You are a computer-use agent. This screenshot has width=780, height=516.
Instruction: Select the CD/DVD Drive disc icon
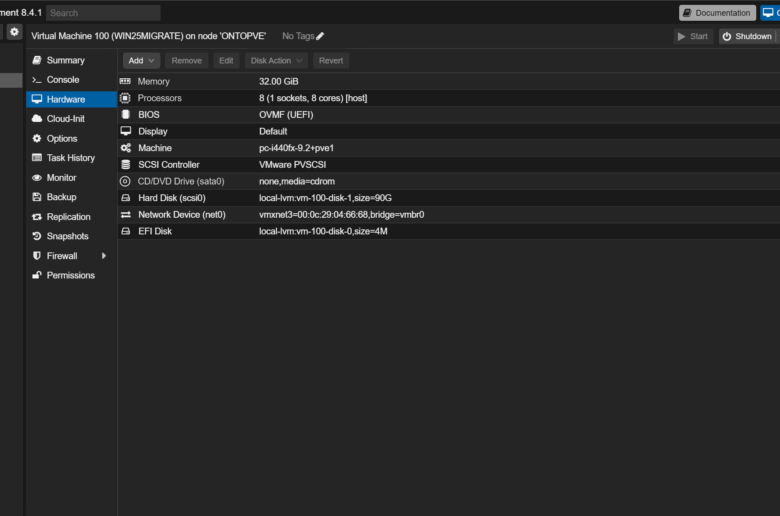(x=125, y=181)
